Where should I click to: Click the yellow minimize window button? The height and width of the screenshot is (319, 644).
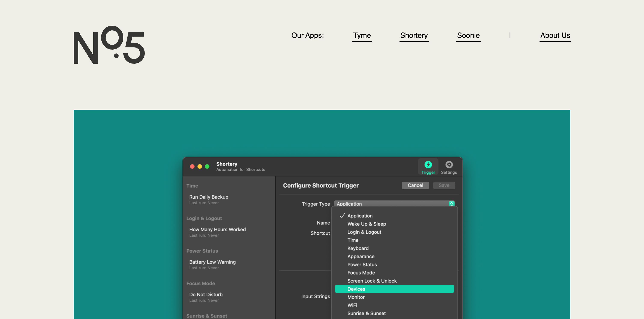200,167
